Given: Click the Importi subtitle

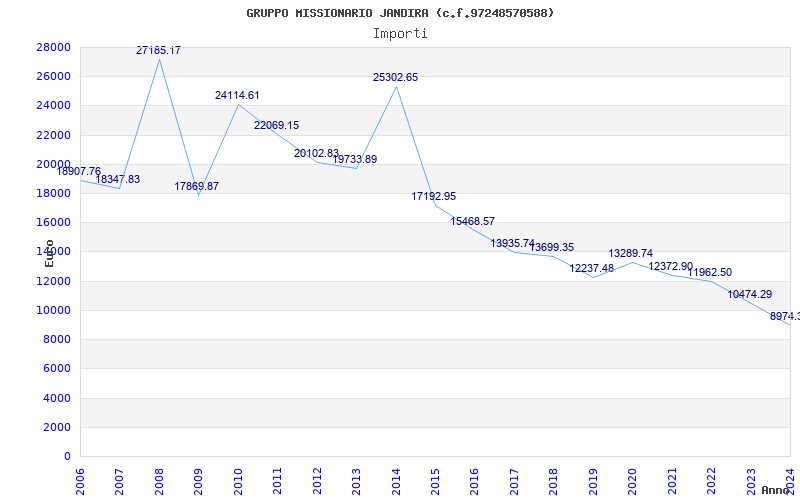Looking at the screenshot, I should click(x=400, y=34).
